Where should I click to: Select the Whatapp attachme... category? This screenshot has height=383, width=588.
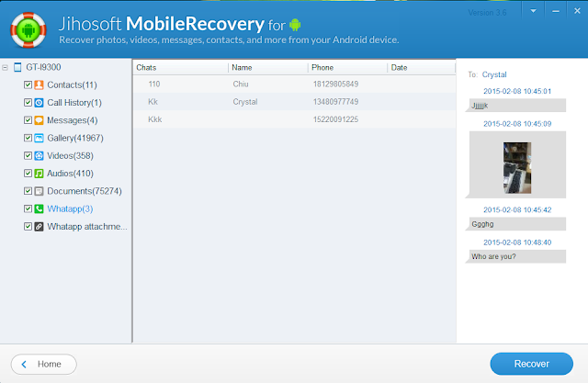coord(87,226)
